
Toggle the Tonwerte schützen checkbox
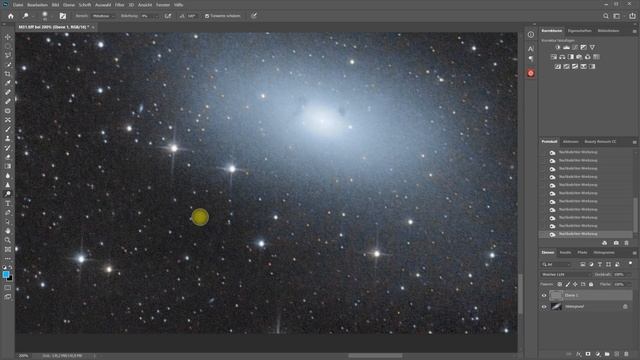point(207,16)
